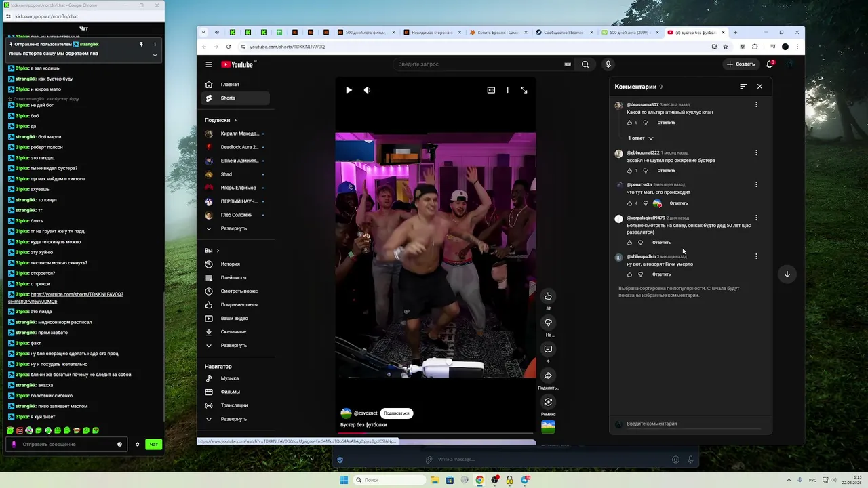The width and height of the screenshot is (868, 488).
Task: Click the Create button on YouTube
Action: click(x=741, y=64)
